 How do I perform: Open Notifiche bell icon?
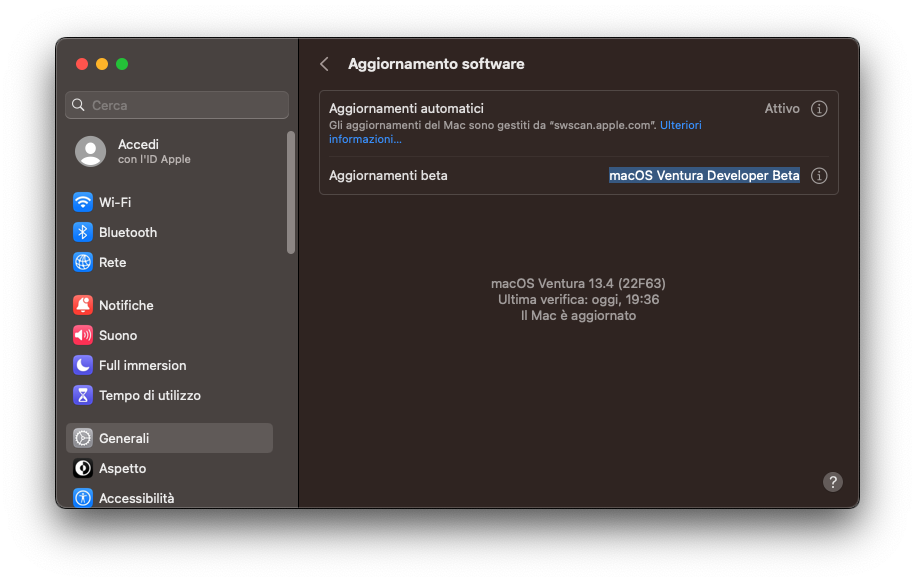click(x=83, y=305)
